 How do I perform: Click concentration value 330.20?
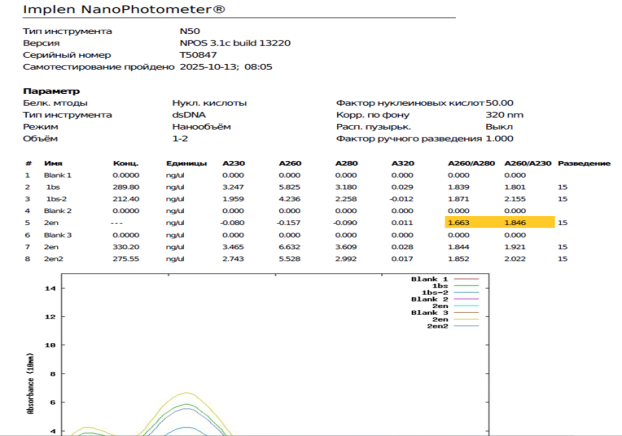pyautogui.click(x=126, y=247)
